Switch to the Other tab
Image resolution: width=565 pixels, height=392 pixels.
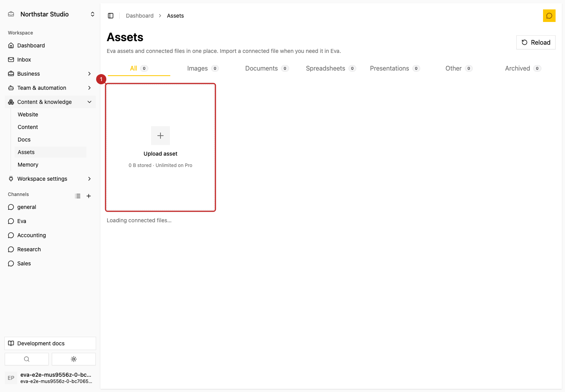coord(459,68)
